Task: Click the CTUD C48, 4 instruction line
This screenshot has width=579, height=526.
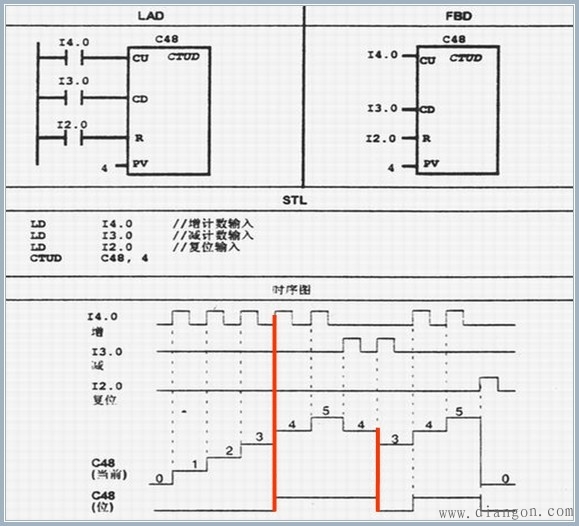Action: coord(89,258)
